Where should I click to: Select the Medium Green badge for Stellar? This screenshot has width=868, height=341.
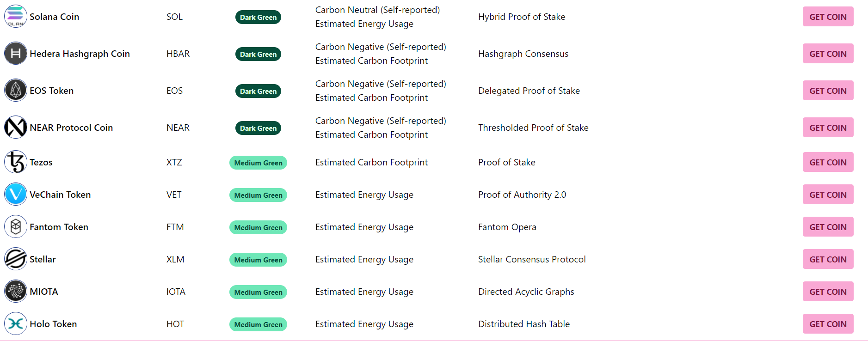tap(258, 260)
